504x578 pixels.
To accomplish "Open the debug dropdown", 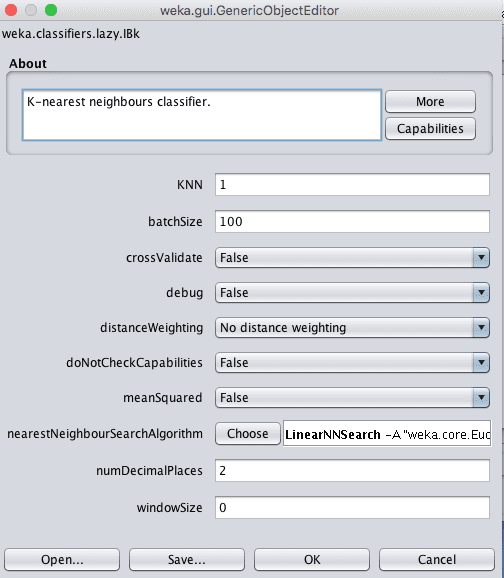I will (352, 293).
